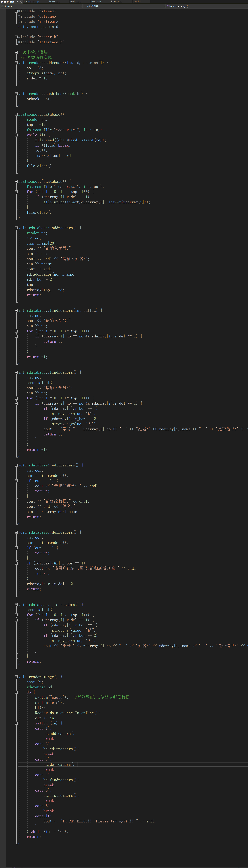Click the line 'using namespace std;'
248x868 pixels.
pyautogui.click(x=39, y=27)
